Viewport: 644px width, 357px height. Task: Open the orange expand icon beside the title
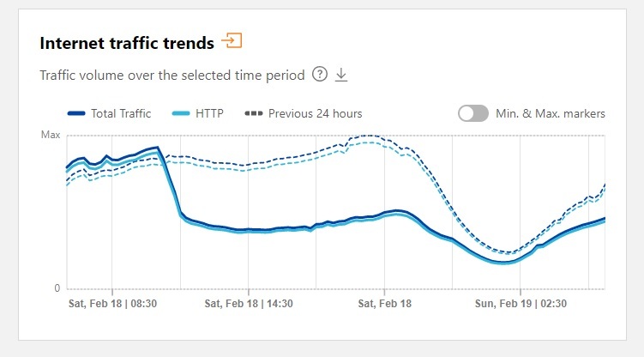pos(232,40)
